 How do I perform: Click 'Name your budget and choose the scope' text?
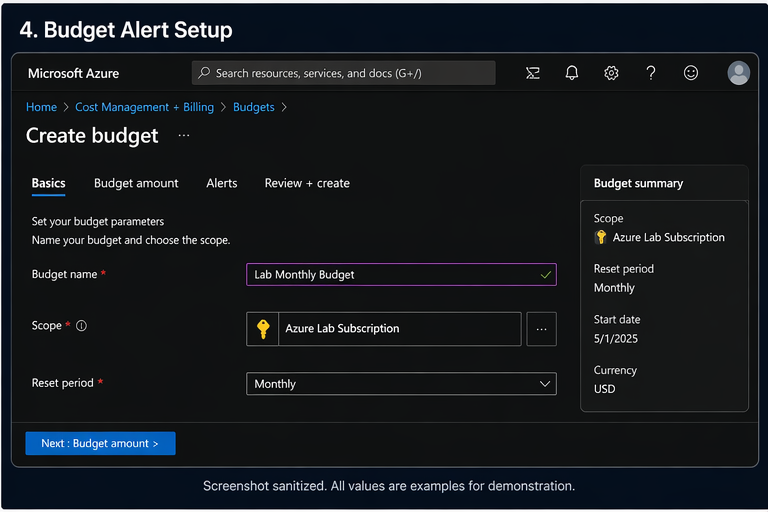[131, 240]
